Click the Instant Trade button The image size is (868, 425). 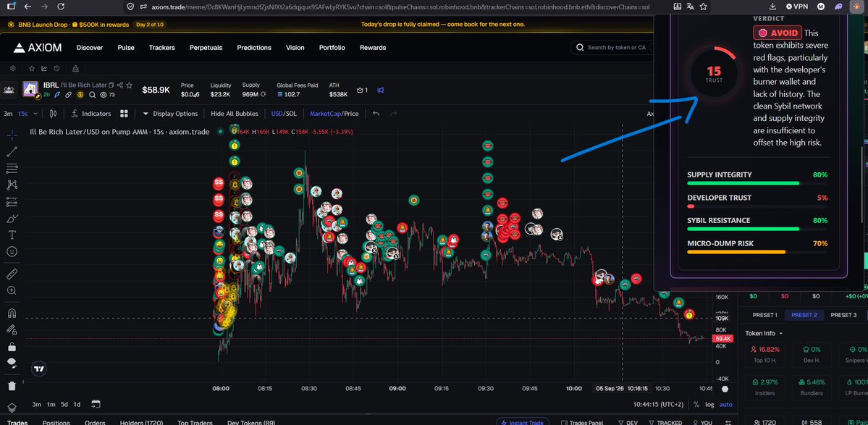click(x=523, y=423)
